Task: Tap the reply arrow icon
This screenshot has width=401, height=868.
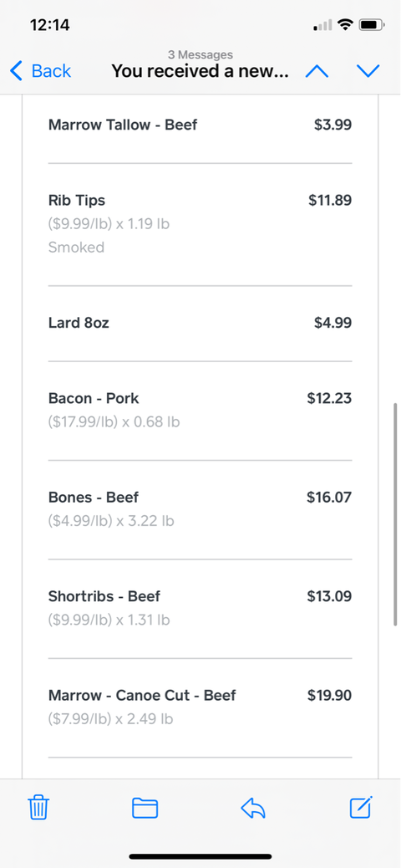Action: (x=253, y=808)
